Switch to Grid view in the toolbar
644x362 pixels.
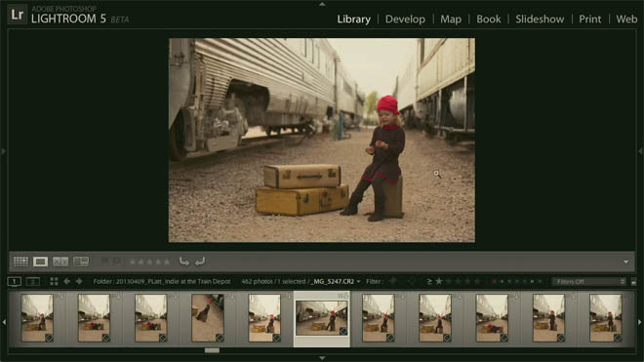pyautogui.click(x=20, y=261)
